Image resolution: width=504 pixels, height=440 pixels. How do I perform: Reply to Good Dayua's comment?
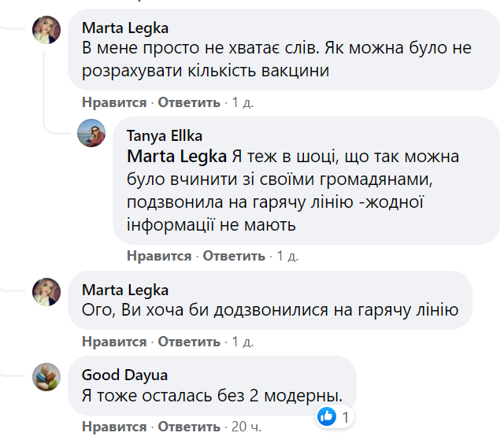tap(189, 427)
